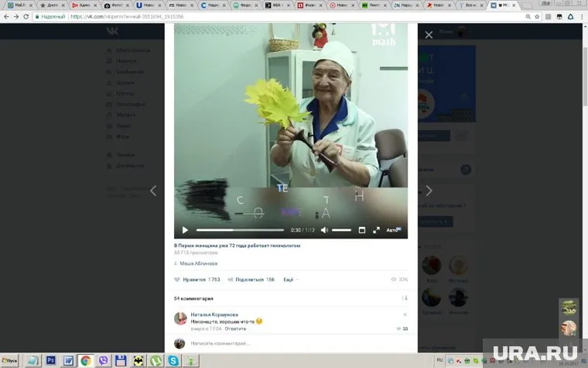The height and width of the screenshot is (368, 588).
Task: Open the upper chat avatar at the right edge
Action: (x=569, y=308)
